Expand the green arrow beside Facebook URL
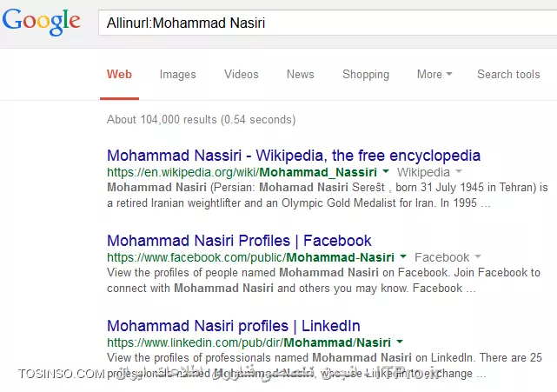Screen dimensions: 557x392 [x=403, y=256]
